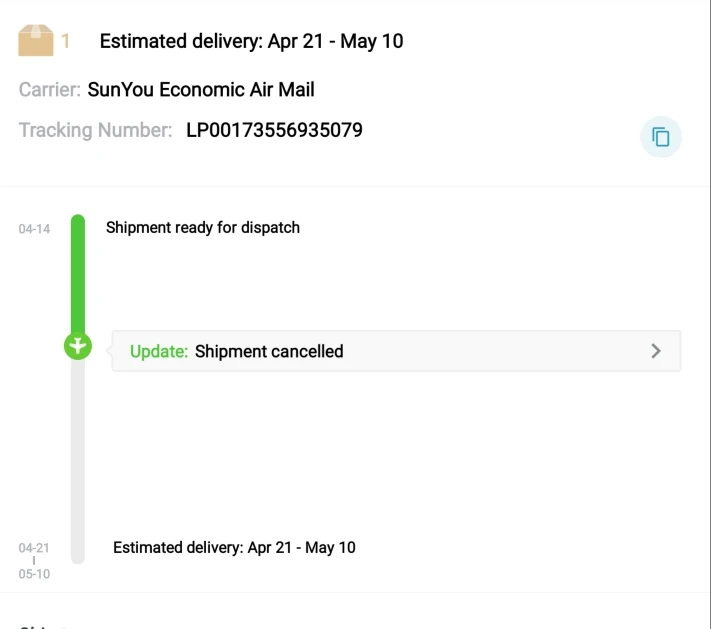
Task: Click the package box icon
Action: (36, 41)
